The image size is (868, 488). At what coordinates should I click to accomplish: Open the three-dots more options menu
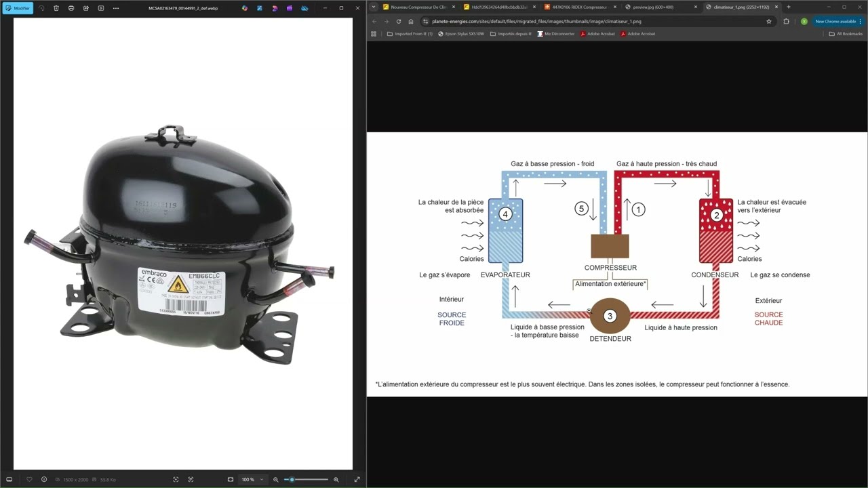pos(116,8)
